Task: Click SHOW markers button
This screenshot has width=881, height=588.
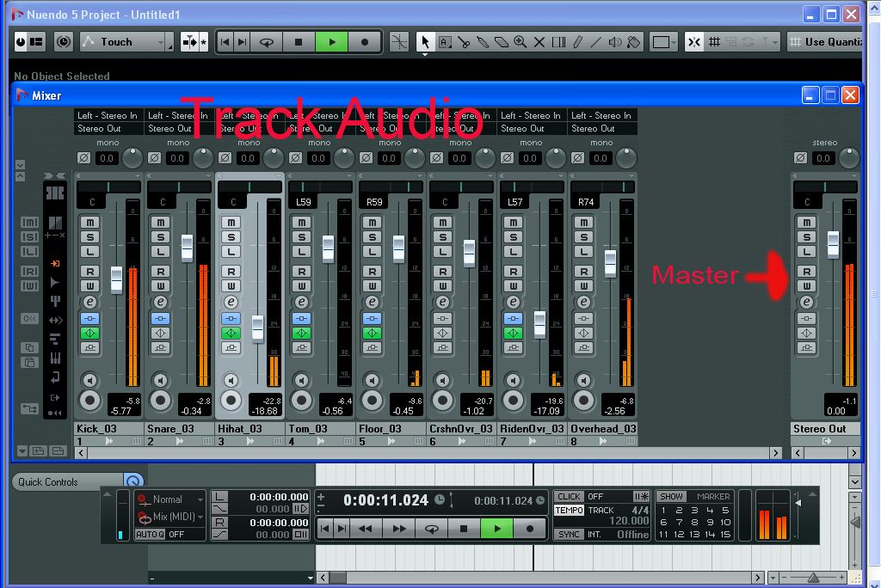Action: point(671,497)
